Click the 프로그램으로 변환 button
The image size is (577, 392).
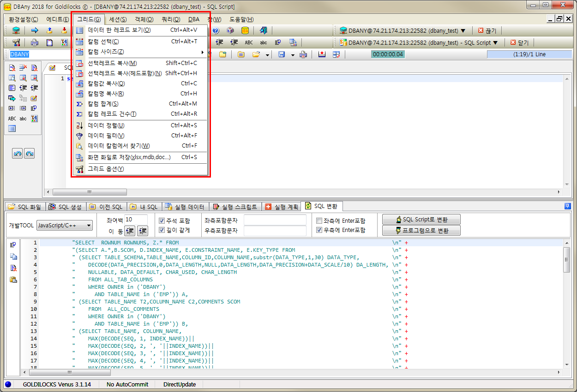(x=421, y=231)
